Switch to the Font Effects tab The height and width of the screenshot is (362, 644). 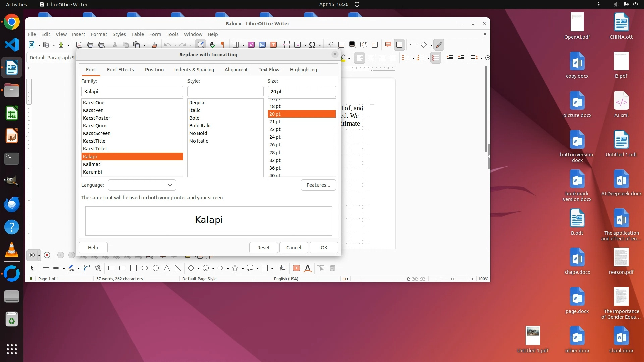pyautogui.click(x=120, y=70)
